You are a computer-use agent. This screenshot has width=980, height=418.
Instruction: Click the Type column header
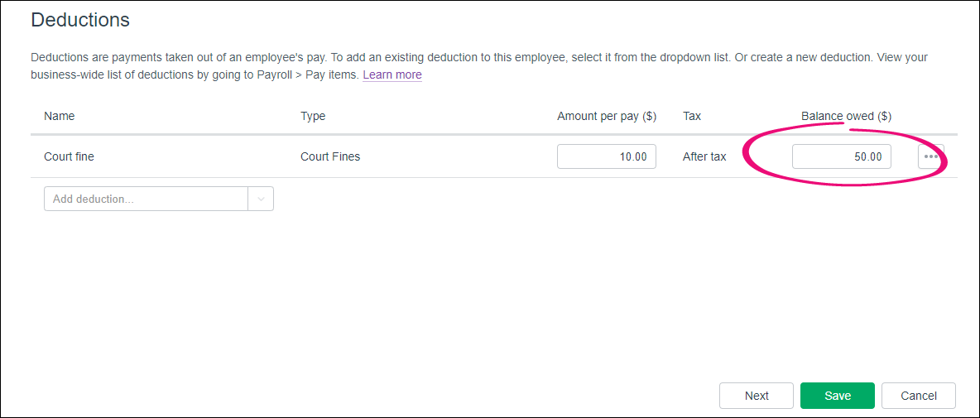(x=313, y=116)
